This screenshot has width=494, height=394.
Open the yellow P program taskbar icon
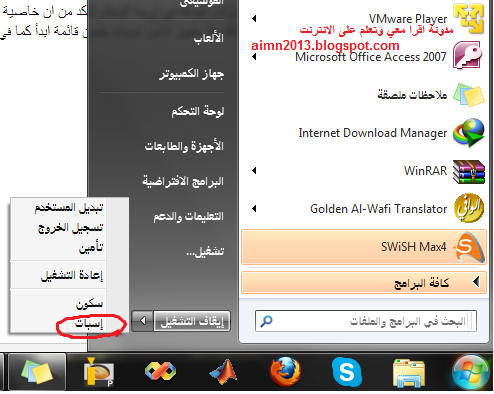(x=99, y=372)
